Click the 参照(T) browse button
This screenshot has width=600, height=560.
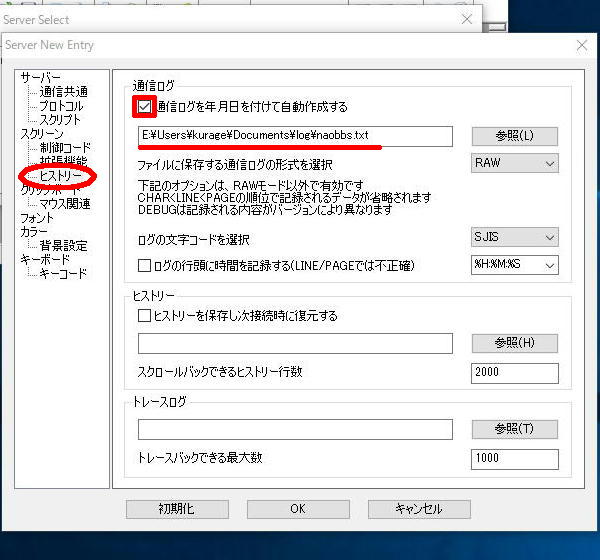[515, 429]
